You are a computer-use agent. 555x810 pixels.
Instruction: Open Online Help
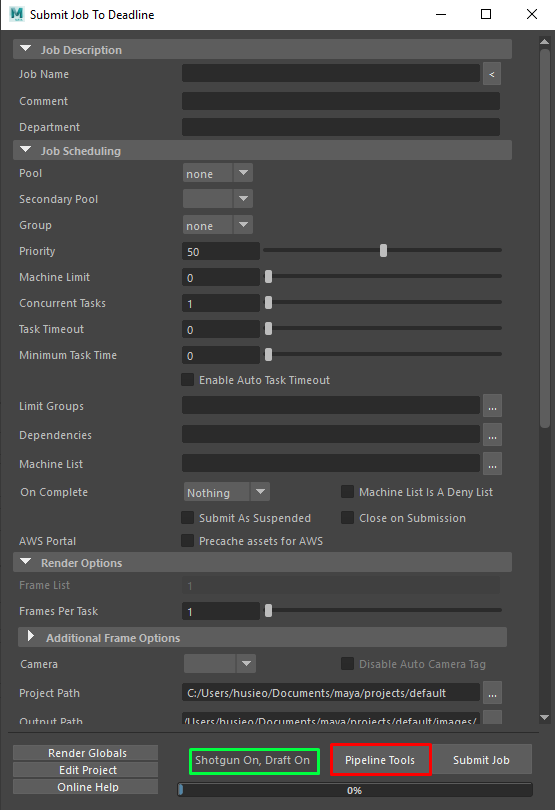point(85,787)
